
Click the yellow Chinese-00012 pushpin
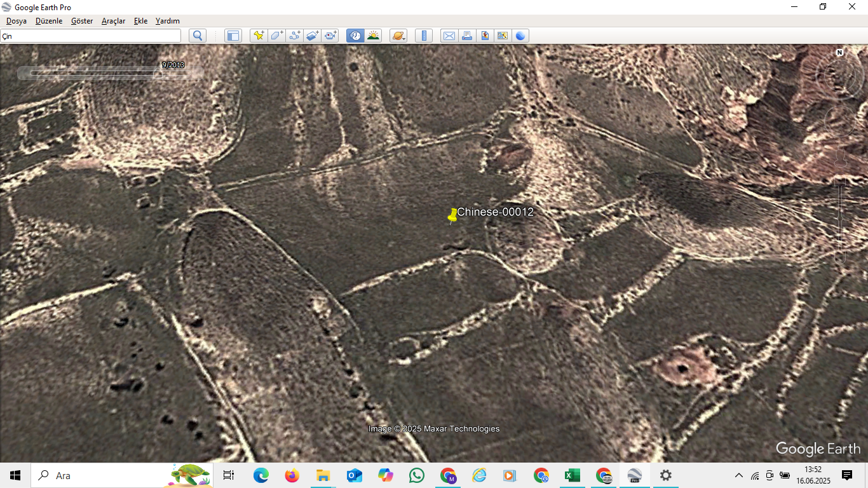click(x=452, y=215)
